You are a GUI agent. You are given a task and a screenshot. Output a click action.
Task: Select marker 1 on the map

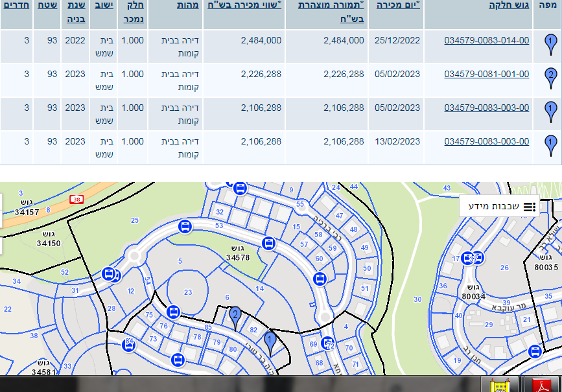coord(270,343)
